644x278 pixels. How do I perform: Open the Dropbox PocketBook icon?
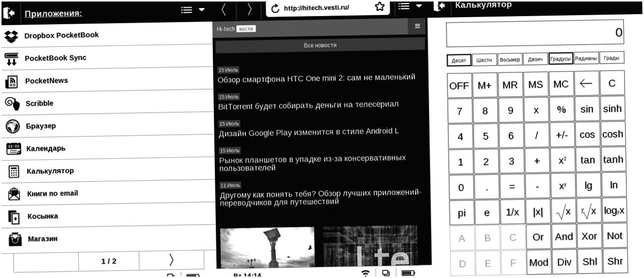point(11,36)
